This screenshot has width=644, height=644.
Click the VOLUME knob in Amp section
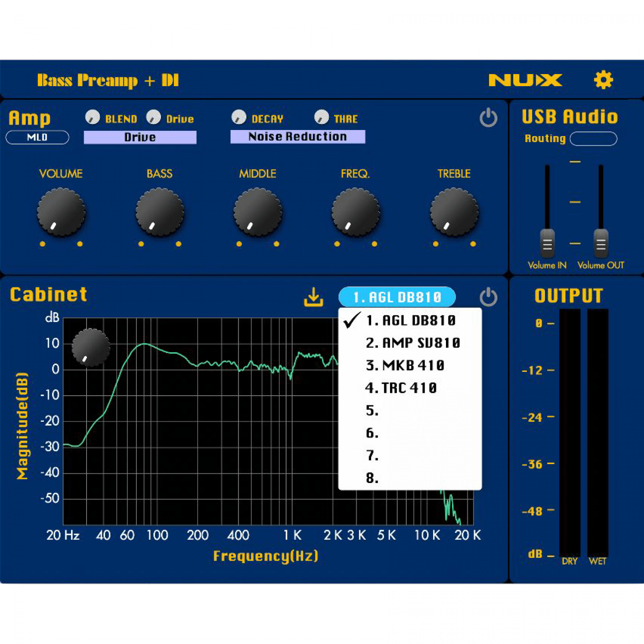coord(61,212)
